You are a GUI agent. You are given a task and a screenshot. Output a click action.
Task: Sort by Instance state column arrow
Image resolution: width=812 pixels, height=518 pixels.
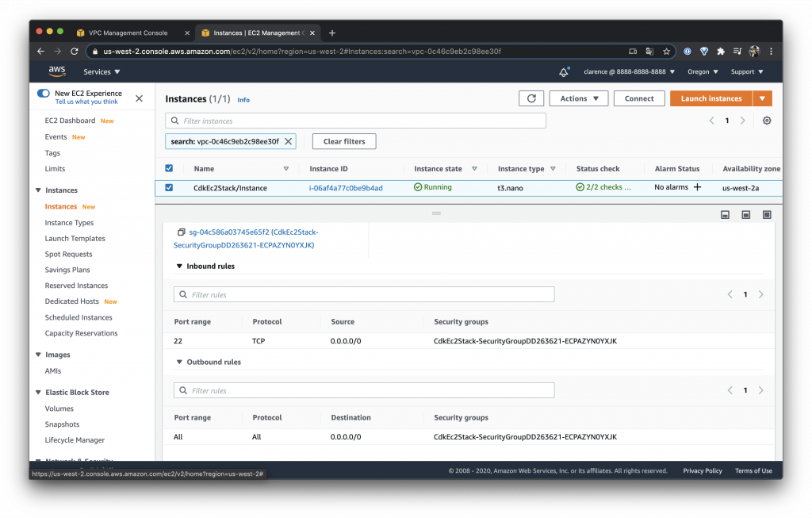click(474, 169)
